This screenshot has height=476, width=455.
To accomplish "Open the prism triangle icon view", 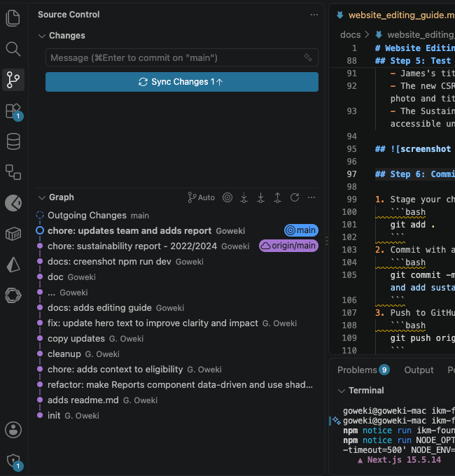I will click(13, 265).
